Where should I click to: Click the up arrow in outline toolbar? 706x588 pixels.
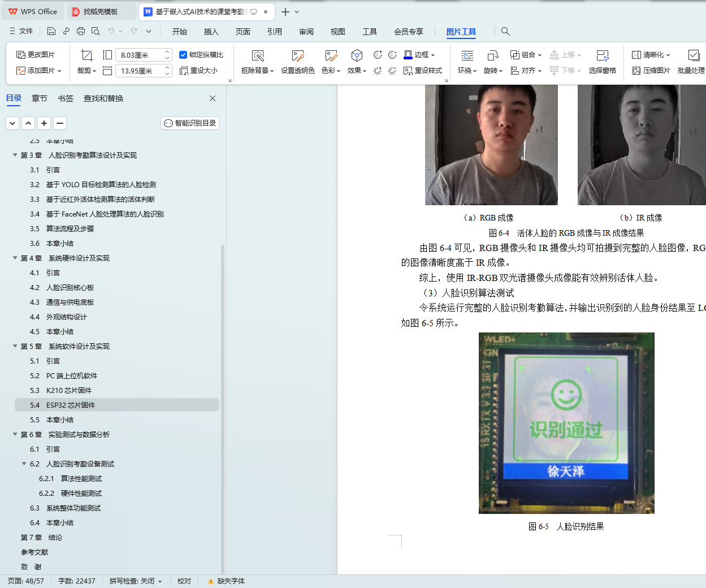tap(28, 123)
